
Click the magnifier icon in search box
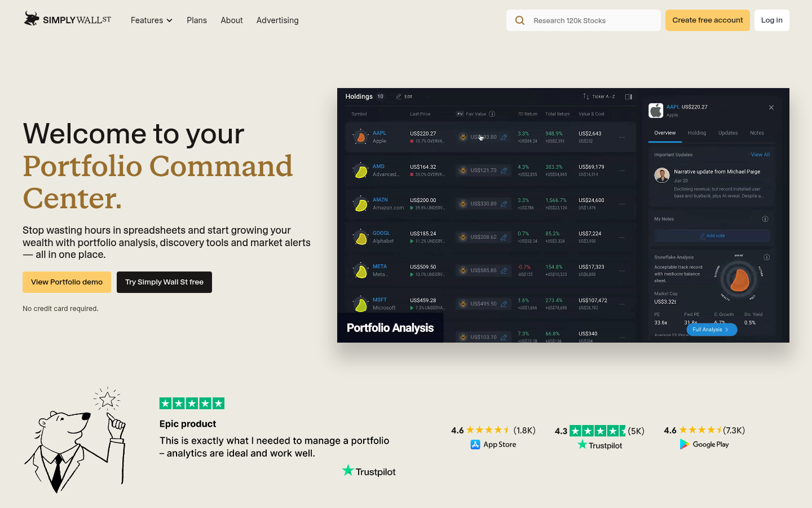520,20
